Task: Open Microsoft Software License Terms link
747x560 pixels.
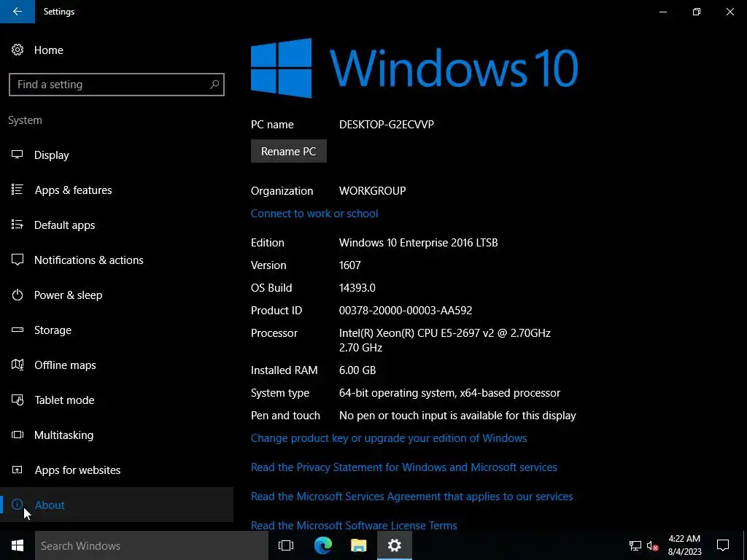Action: [354, 525]
